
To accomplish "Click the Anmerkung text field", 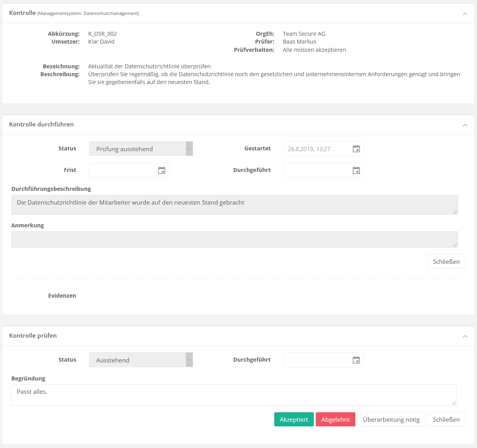I will click(x=234, y=240).
